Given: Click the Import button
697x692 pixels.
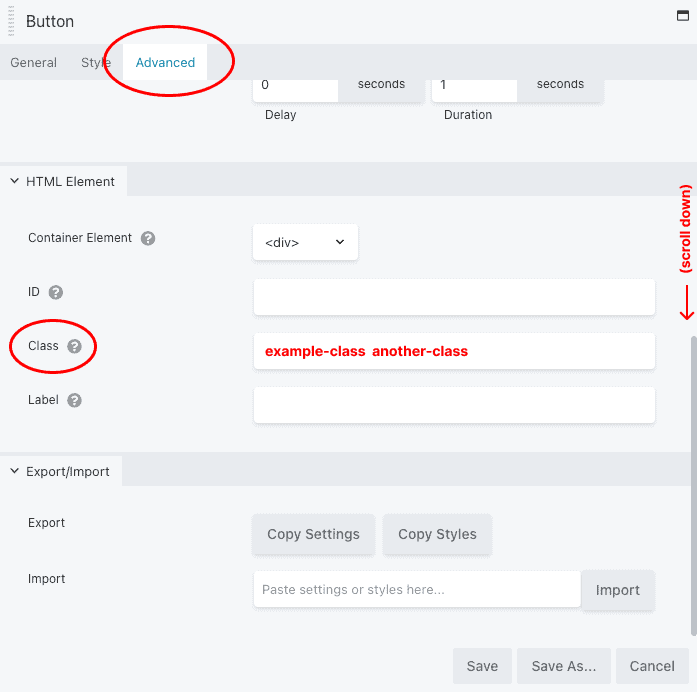Looking at the screenshot, I should 617,590.
